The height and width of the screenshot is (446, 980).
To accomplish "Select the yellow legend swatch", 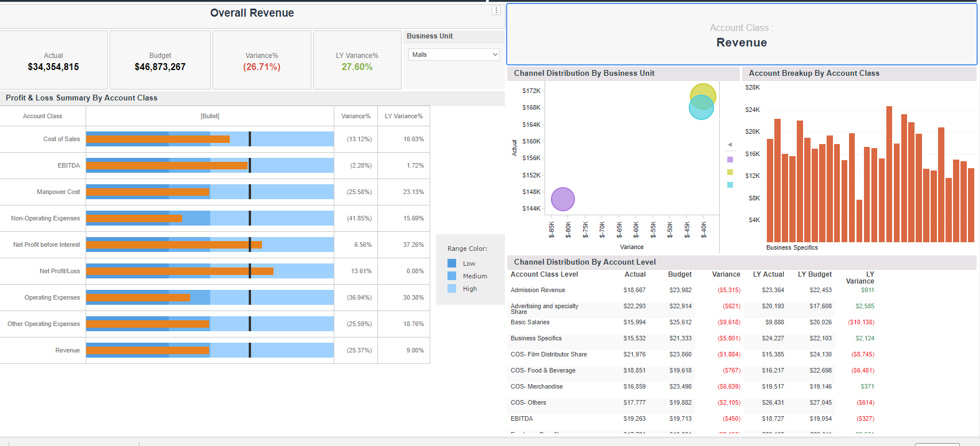I will pyautogui.click(x=730, y=172).
